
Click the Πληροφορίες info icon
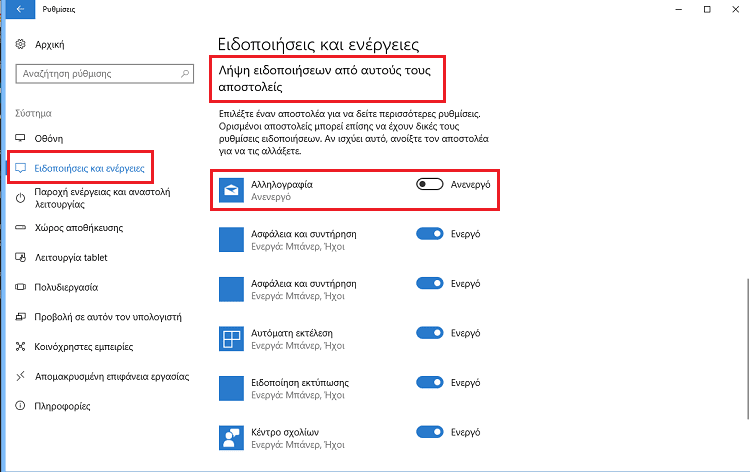point(20,406)
